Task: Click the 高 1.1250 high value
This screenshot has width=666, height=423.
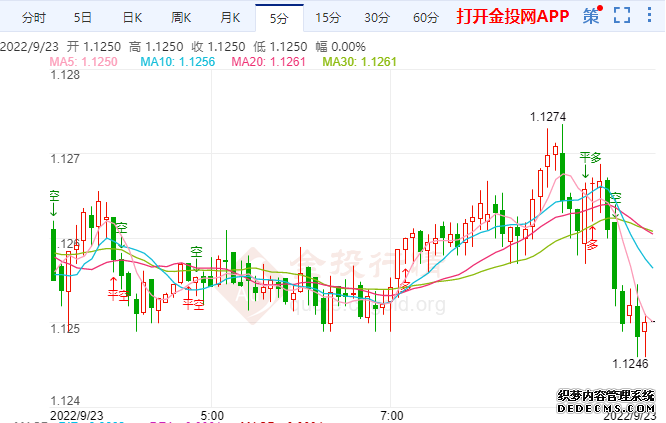Action: tap(156, 47)
